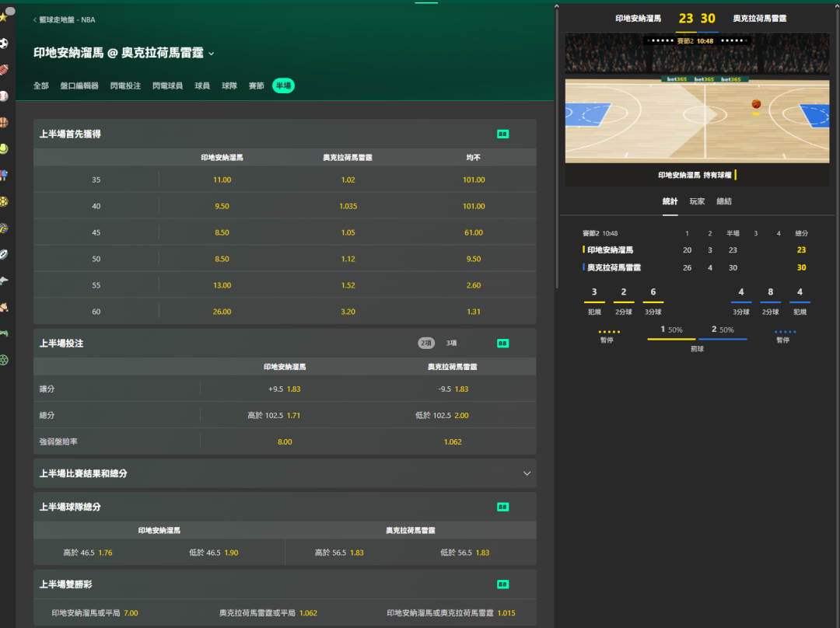Select the rugby ball sport icon
This screenshot has width=840, height=628.
[4, 254]
